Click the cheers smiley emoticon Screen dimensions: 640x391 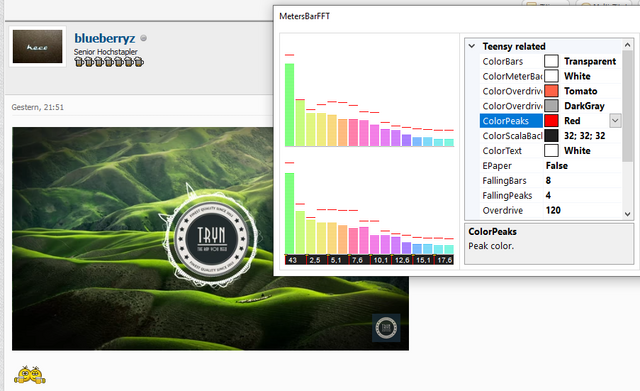(x=30, y=374)
